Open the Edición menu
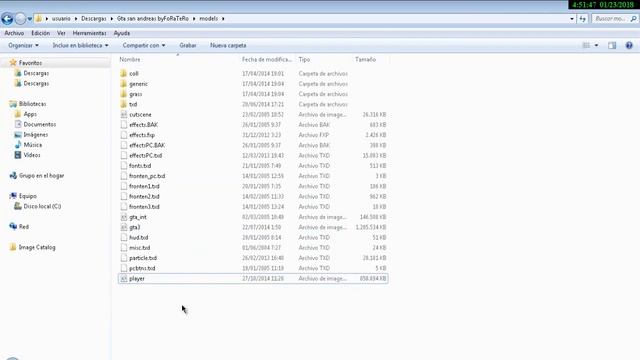640x360 pixels. tap(40, 33)
